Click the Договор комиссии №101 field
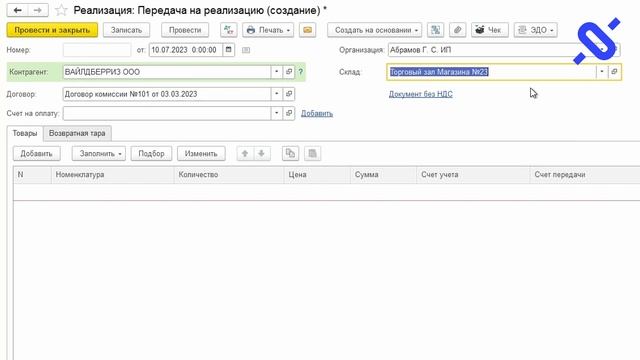 [167, 94]
